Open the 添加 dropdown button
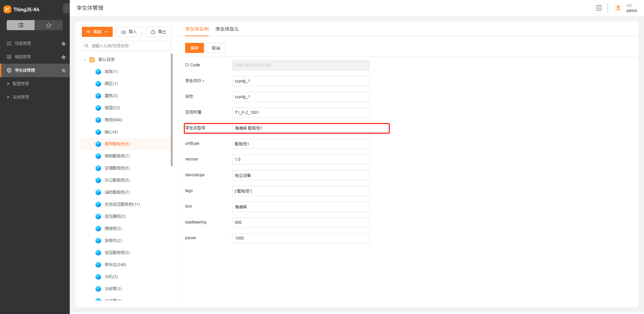Screen dimensions: 644x314 tap(97, 32)
